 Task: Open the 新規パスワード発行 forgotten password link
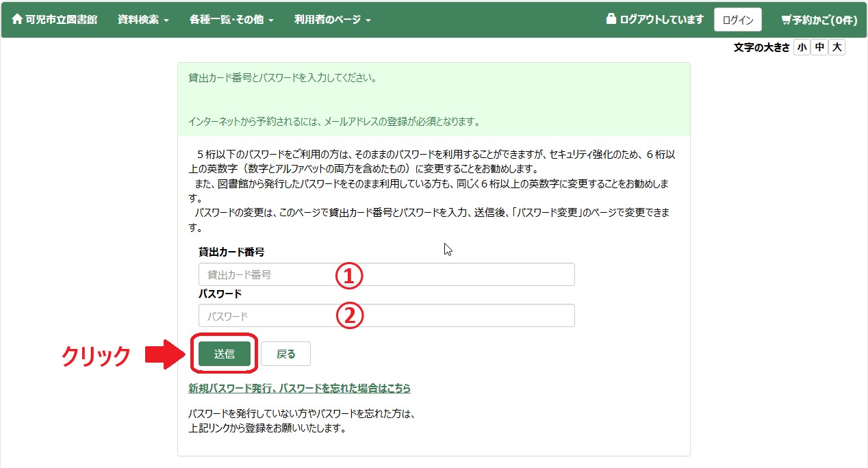(299, 388)
